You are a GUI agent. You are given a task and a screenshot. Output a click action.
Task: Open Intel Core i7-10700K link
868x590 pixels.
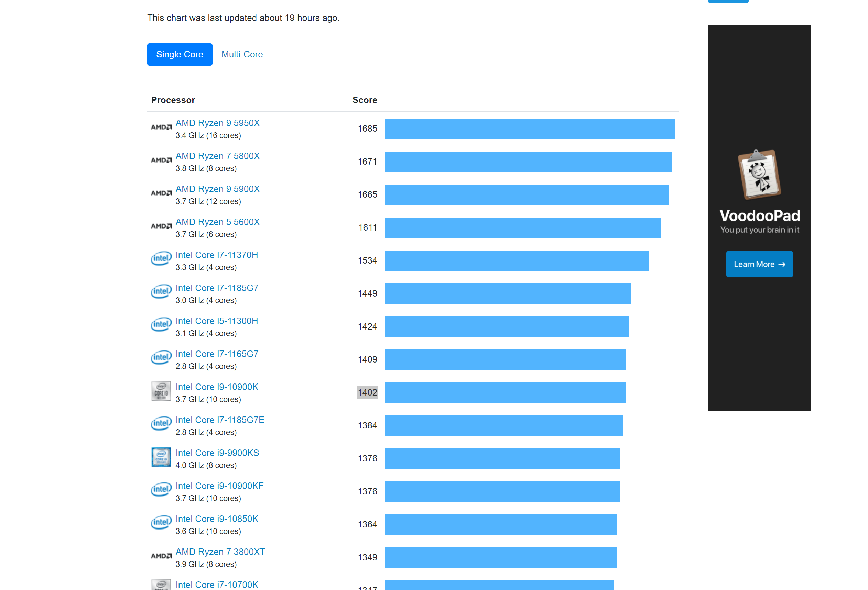click(x=217, y=585)
